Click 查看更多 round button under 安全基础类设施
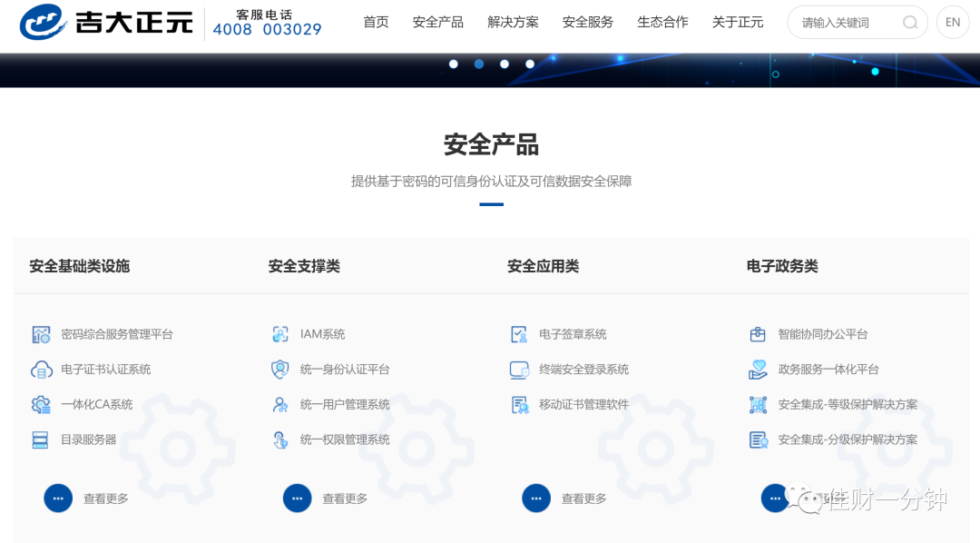The height and width of the screenshot is (543, 980). (58, 499)
